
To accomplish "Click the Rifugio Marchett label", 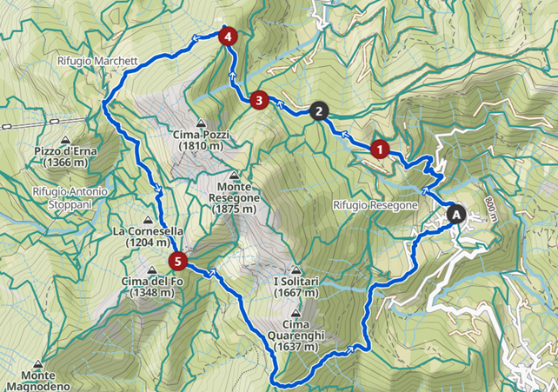I will (x=97, y=61).
